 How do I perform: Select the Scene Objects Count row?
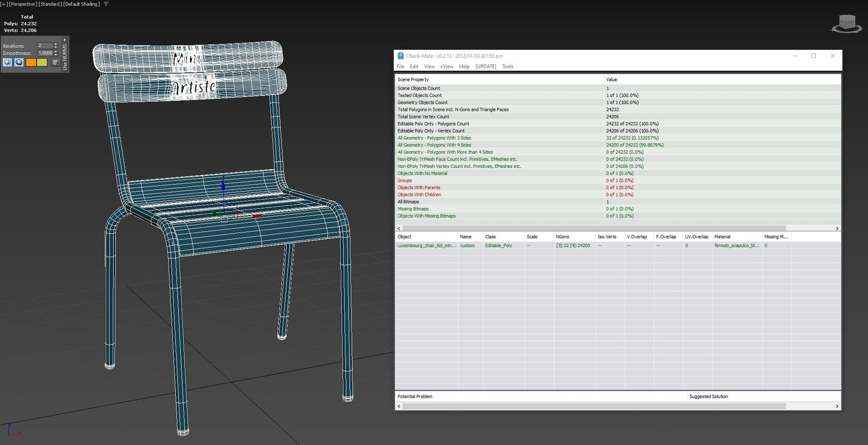coord(618,88)
